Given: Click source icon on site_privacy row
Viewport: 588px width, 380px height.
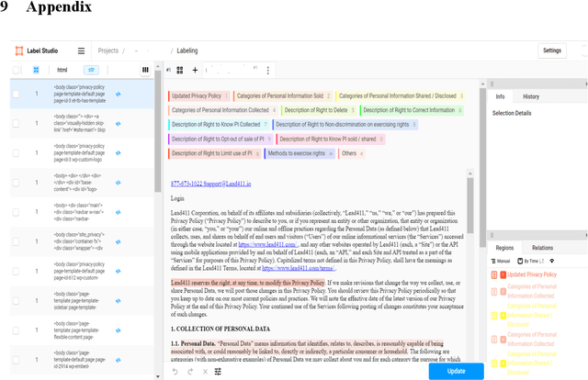Looking at the screenshot, I should [x=119, y=241].
